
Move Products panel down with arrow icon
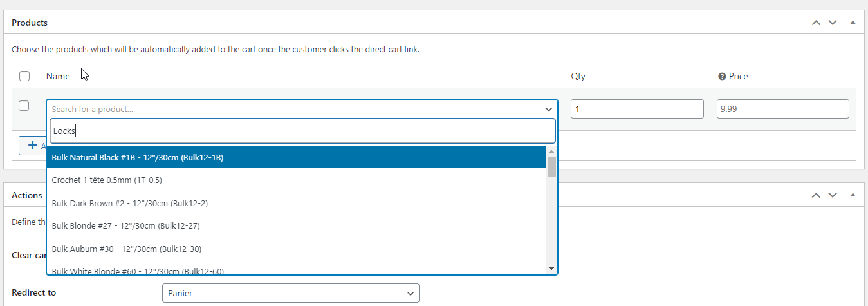(833, 23)
